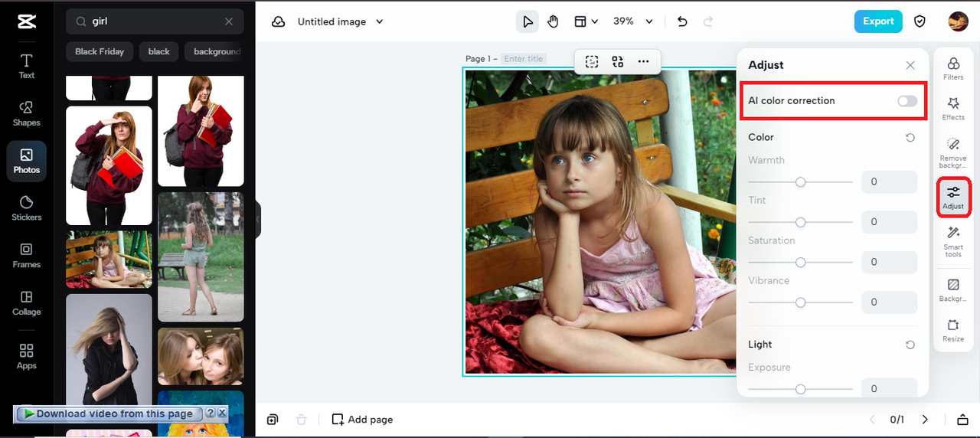This screenshot has height=438, width=980.
Task: Close the download video bar
Action: pos(222,413)
